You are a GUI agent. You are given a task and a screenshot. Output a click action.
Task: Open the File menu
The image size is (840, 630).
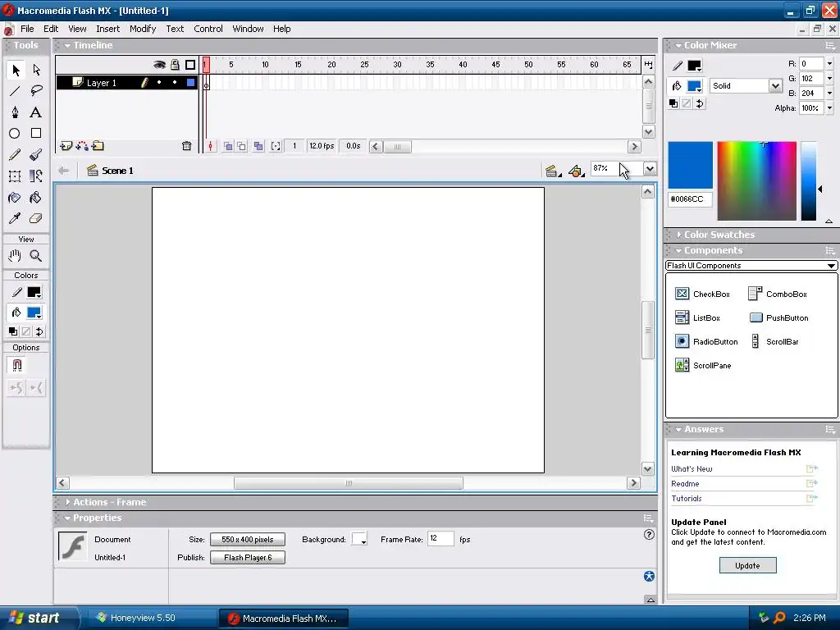click(x=27, y=29)
